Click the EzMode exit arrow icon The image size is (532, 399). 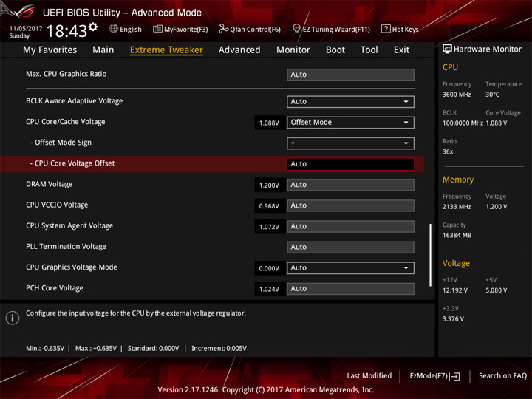455,376
